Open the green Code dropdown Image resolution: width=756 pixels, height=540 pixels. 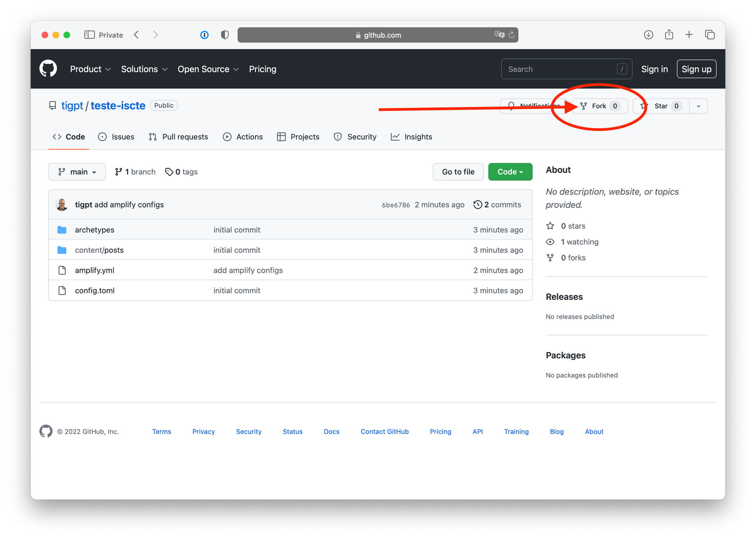pyautogui.click(x=510, y=172)
